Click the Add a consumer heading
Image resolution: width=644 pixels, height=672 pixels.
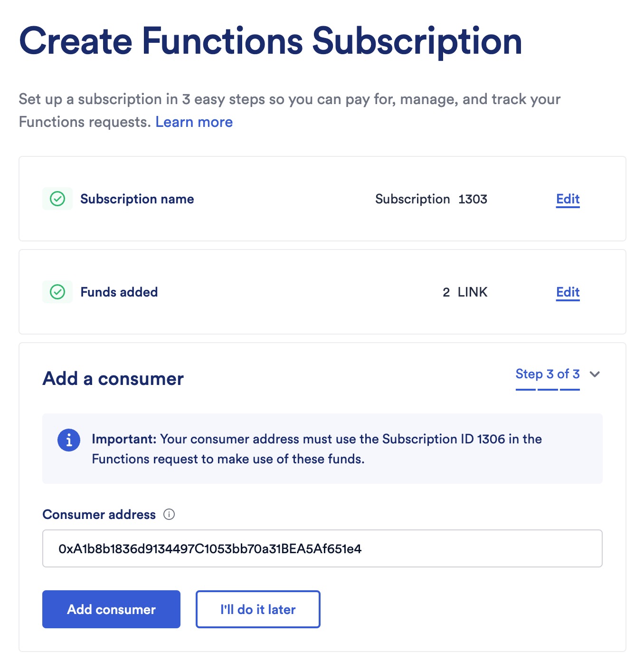coord(113,378)
